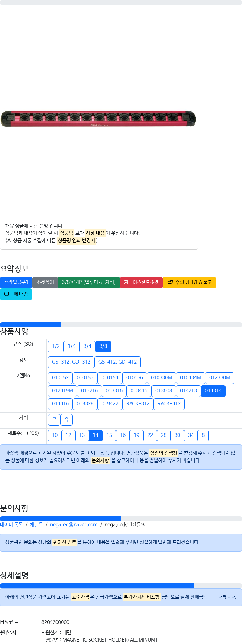This screenshot has height=644, width=242.
Task: Open the 채널톡 link
Action: click(36, 525)
